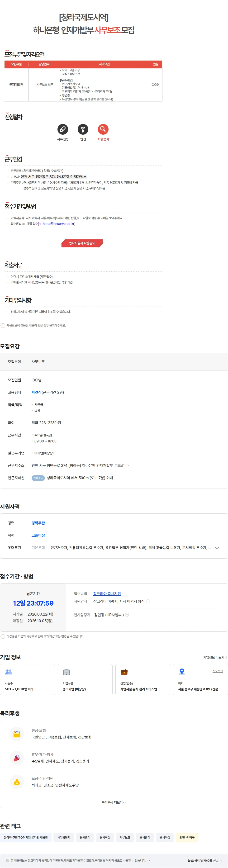228x868 pixels.
Task: Click the 최종합격 magnifier icon
Action: [x=103, y=129]
